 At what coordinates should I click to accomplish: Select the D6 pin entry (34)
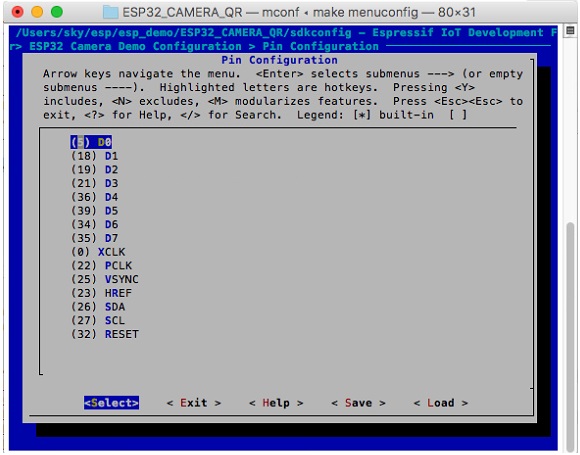94,224
